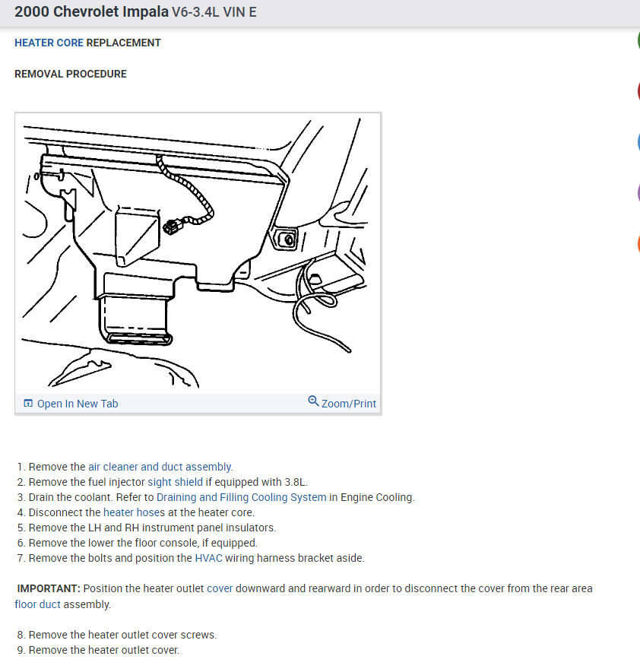Click the red circle at right edge

pos(638,91)
